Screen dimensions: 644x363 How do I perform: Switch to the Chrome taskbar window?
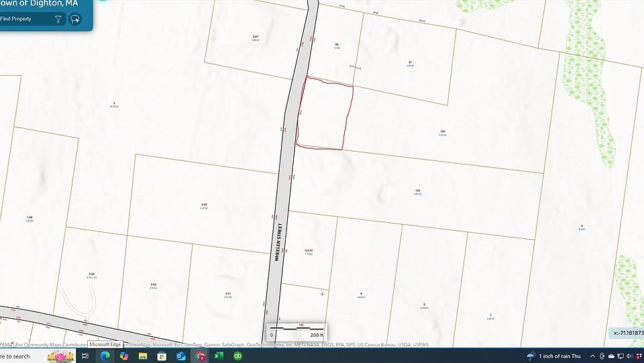(200, 356)
